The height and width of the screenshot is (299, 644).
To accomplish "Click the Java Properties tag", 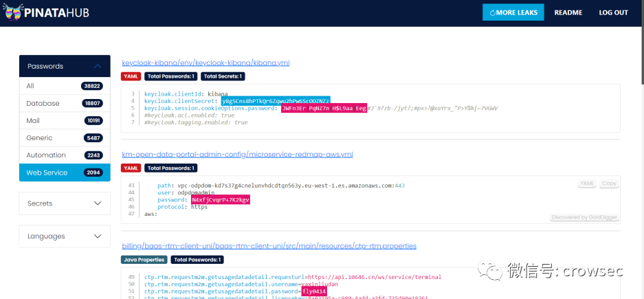I will [x=144, y=260].
